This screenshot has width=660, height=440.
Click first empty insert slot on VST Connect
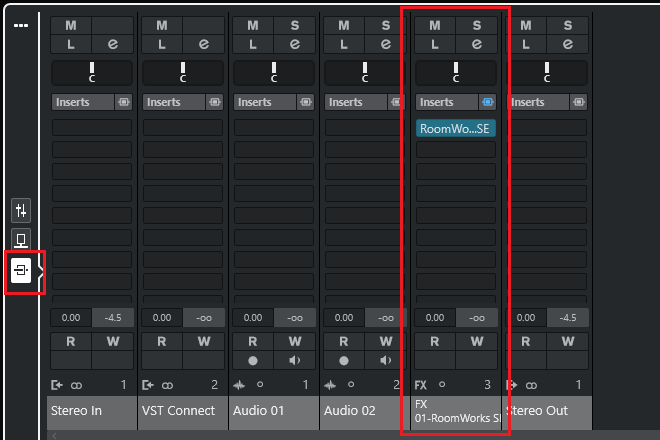coord(183,128)
